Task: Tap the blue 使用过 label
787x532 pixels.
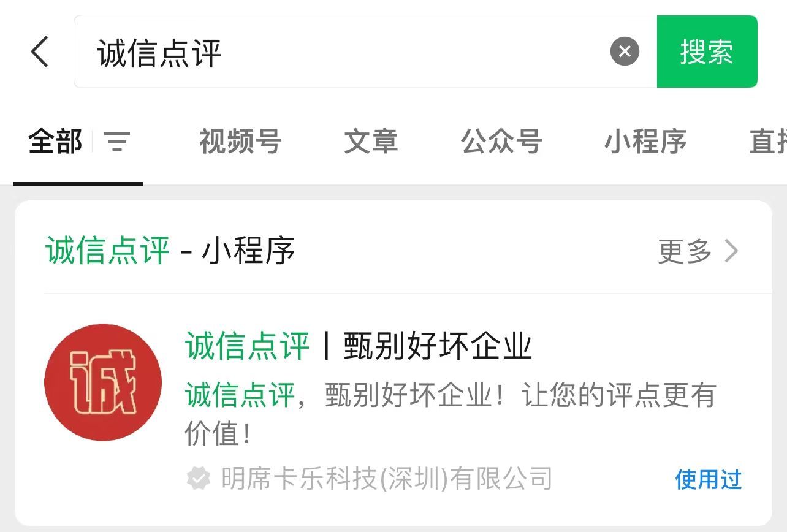Action: tap(709, 480)
